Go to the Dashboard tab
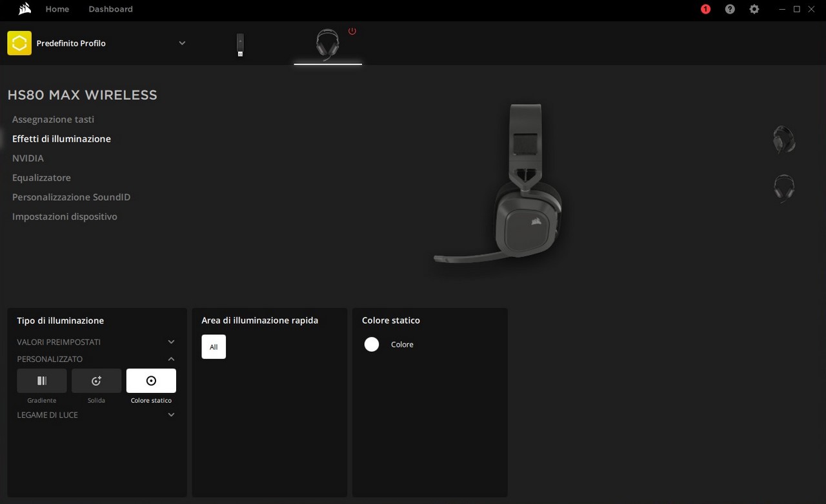 [x=110, y=9]
